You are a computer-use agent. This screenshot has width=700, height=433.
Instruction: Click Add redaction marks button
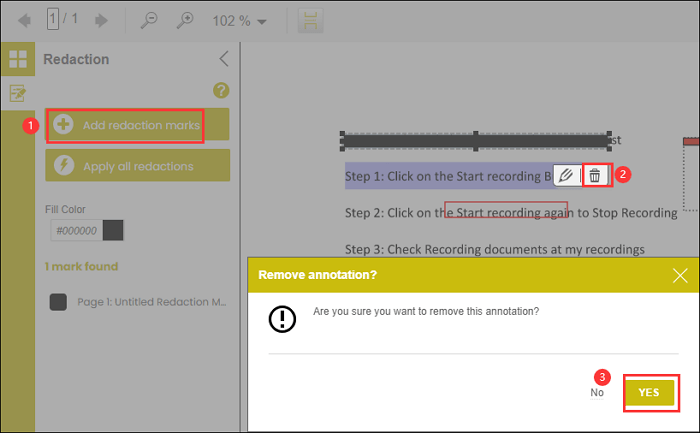(x=126, y=125)
